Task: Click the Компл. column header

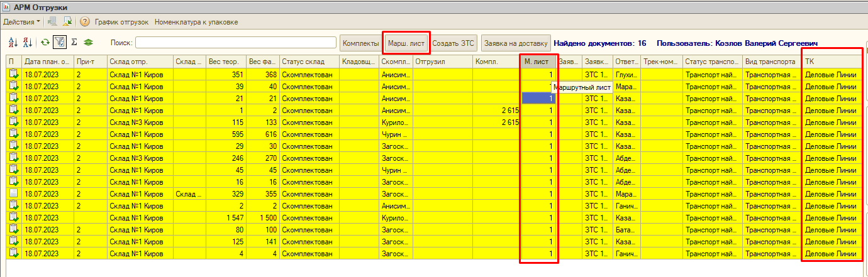Action: tap(496, 62)
